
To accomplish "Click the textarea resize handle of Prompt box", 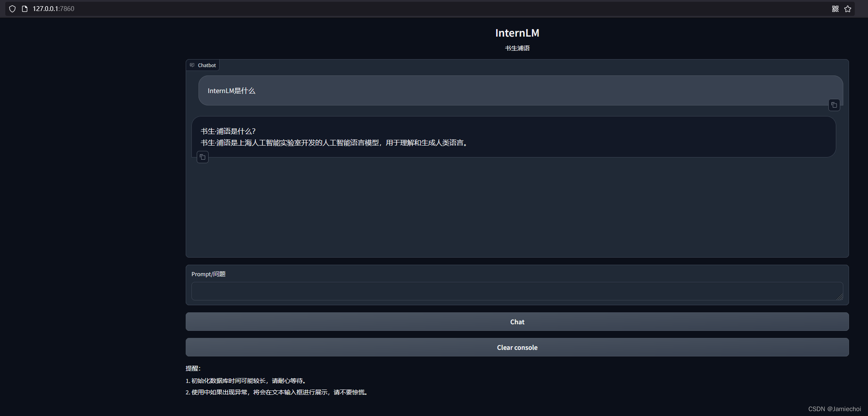I will pos(839,297).
